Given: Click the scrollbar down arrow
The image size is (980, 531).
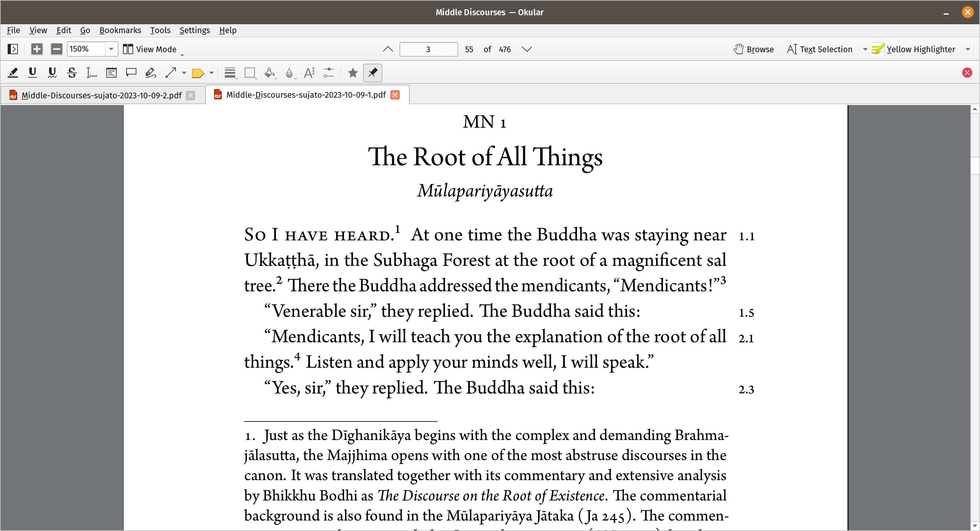Looking at the screenshot, I should point(975,526).
